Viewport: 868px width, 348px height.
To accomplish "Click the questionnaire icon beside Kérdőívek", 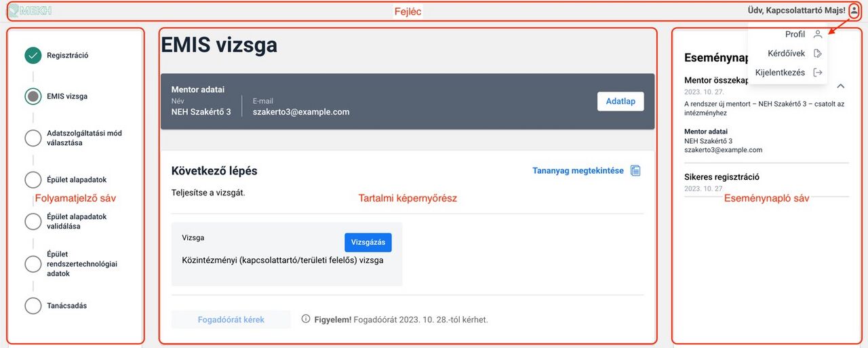I will (818, 54).
